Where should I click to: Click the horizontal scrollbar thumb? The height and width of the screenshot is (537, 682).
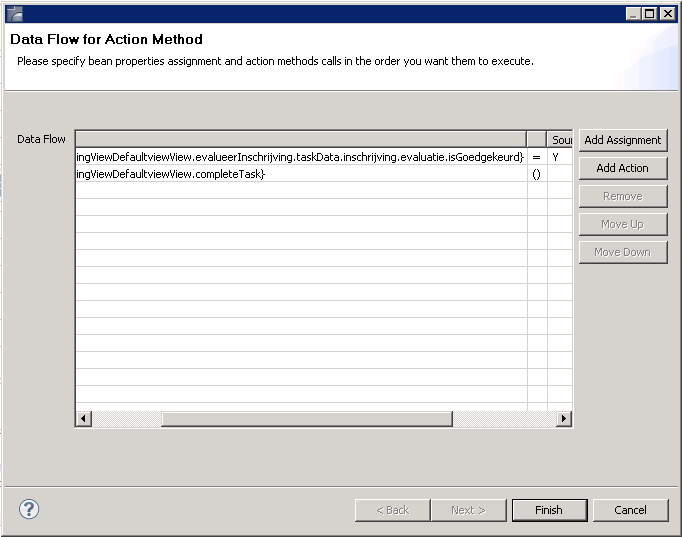307,419
